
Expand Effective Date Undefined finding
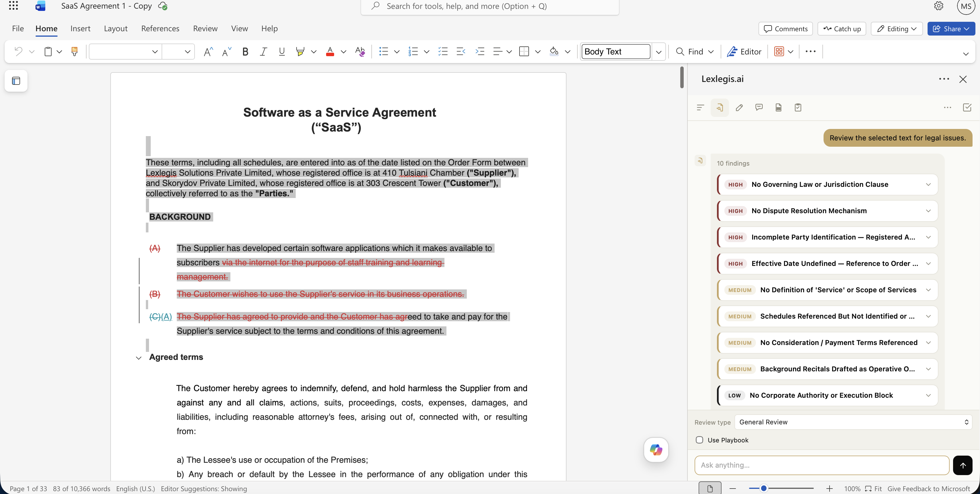(827, 264)
